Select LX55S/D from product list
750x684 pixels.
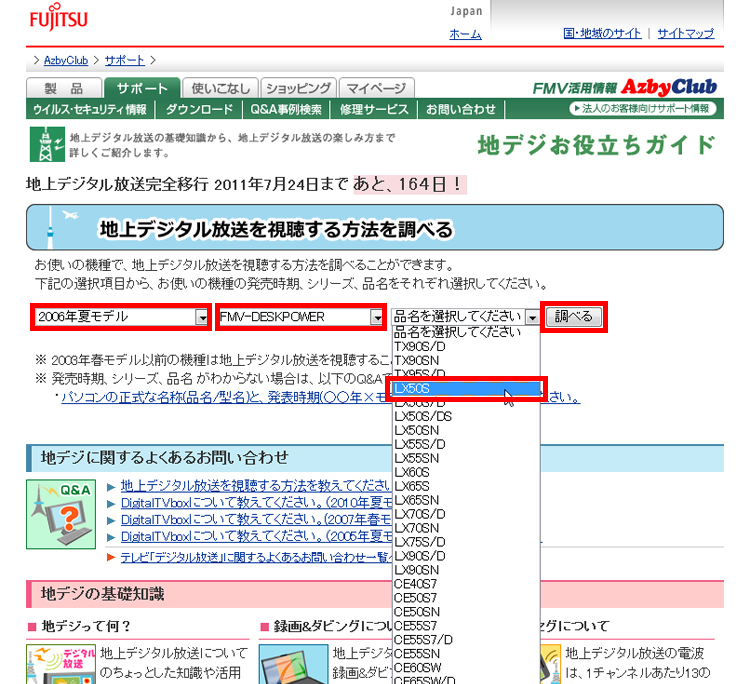(x=466, y=444)
